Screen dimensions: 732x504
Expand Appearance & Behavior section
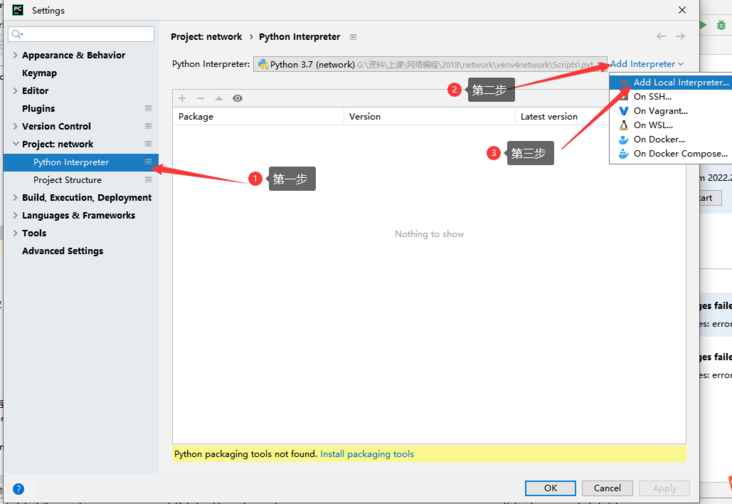pyautogui.click(x=15, y=55)
